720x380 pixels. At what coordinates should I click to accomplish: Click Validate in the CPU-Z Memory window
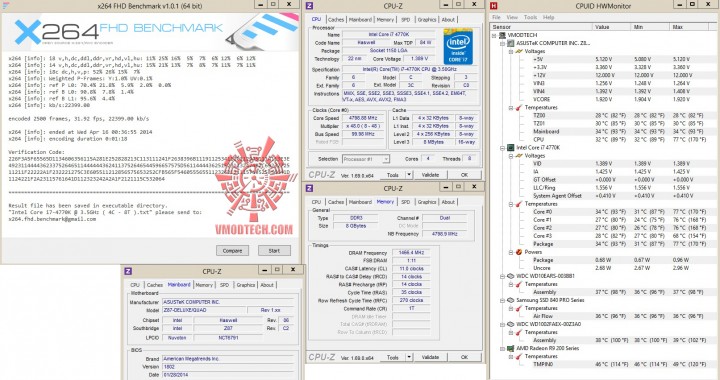tap(430, 357)
